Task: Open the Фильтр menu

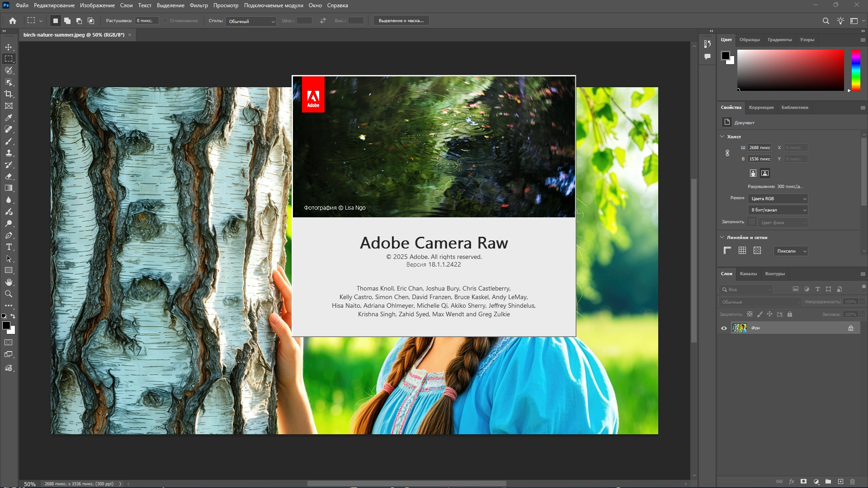Action: click(x=198, y=5)
